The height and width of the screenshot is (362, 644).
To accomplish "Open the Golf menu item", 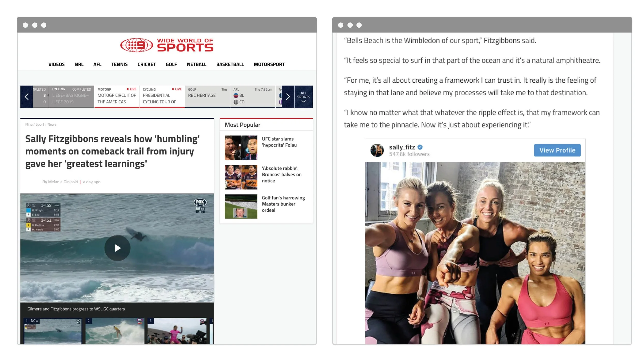I will (x=171, y=64).
